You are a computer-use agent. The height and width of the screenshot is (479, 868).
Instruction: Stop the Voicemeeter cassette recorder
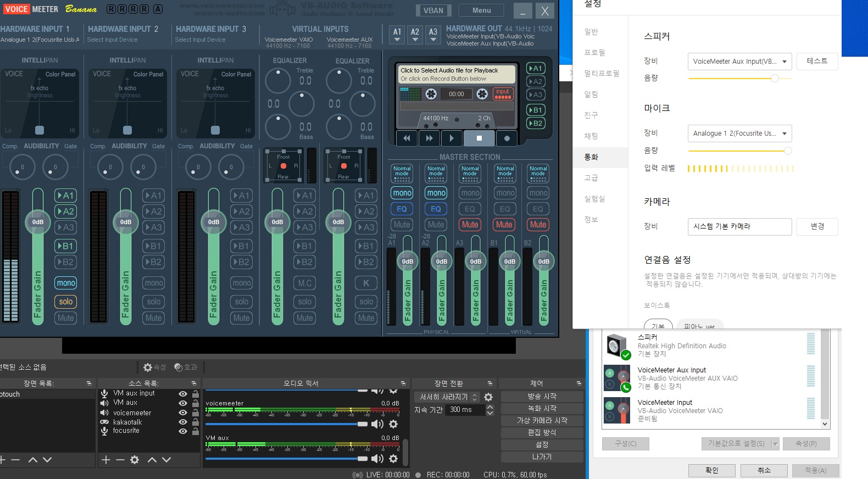(479, 138)
